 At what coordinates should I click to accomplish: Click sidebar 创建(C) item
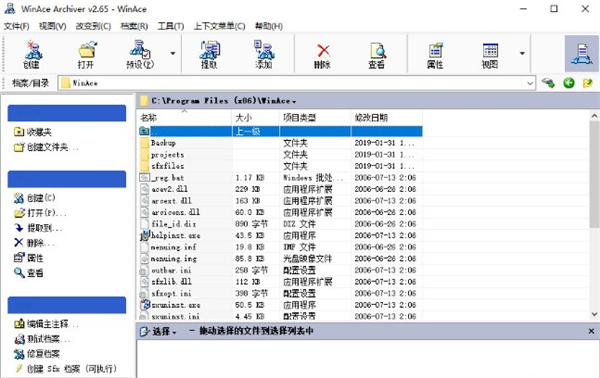point(34,198)
